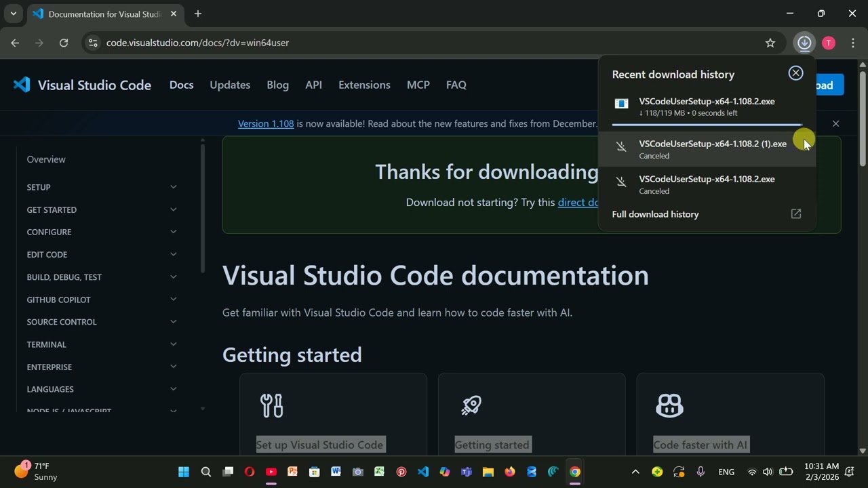Expand the EDIT CODE section
This screenshot has height=488, width=868.
pyautogui.click(x=102, y=254)
